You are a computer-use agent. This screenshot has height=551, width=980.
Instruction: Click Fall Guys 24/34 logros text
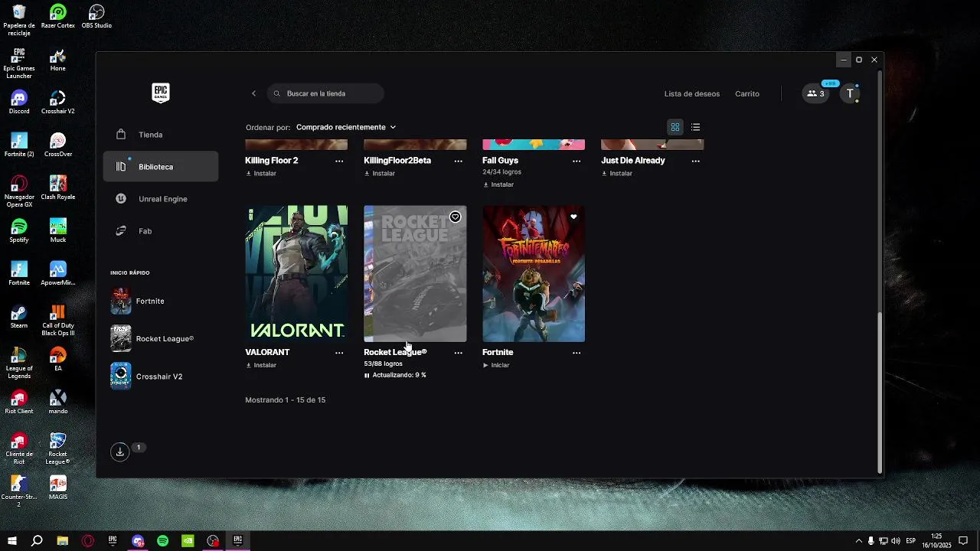tap(501, 172)
